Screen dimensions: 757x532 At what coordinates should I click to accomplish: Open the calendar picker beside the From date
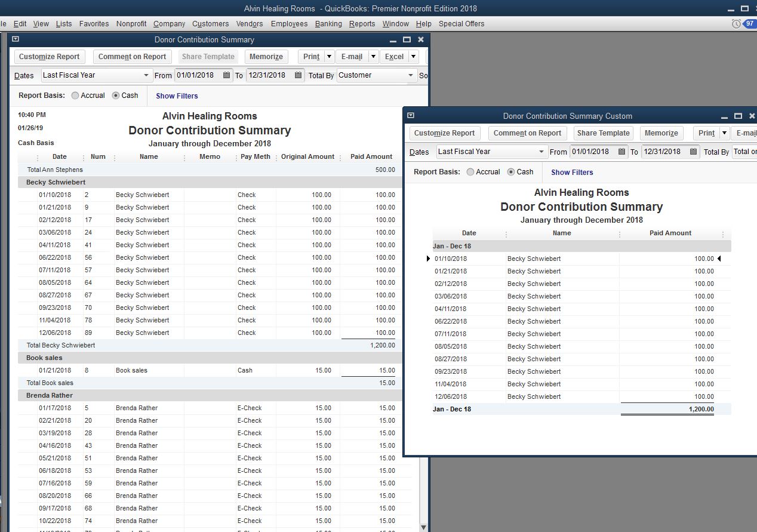point(226,76)
